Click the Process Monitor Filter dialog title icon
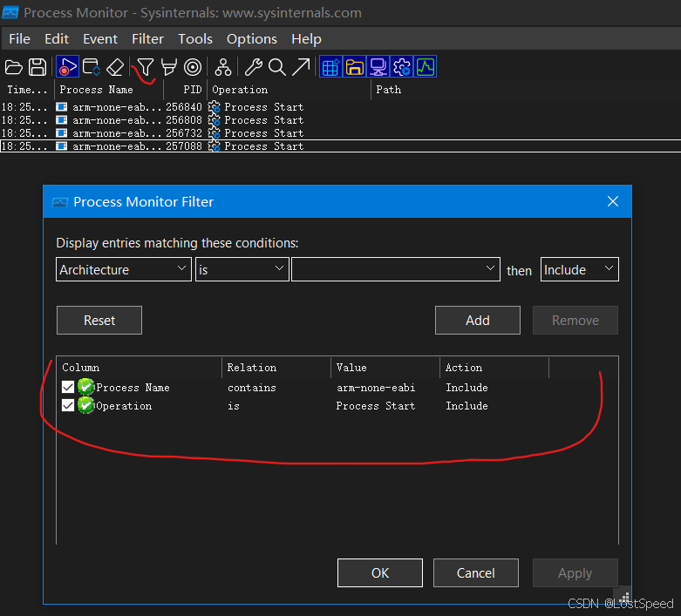 (x=60, y=202)
